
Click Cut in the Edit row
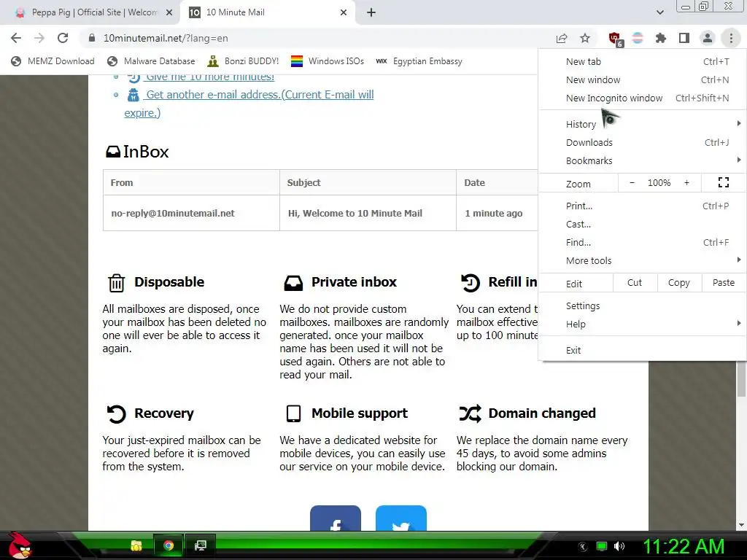click(x=635, y=283)
